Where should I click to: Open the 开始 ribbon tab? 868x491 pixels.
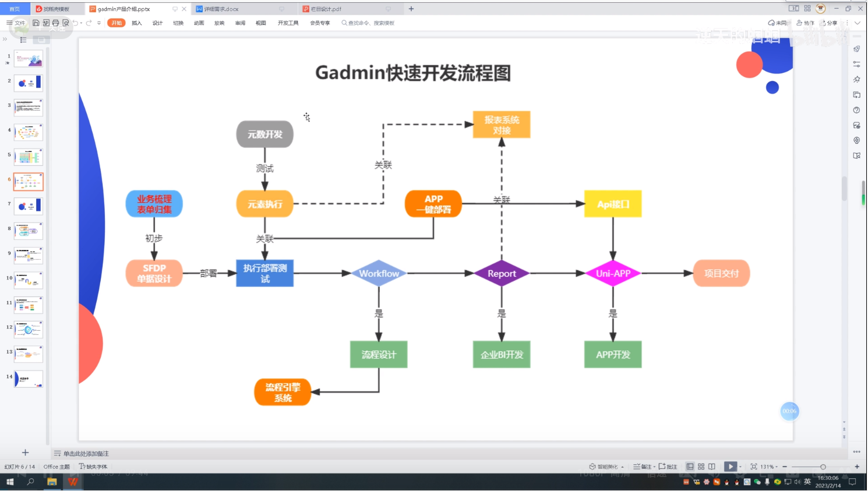click(x=117, y=23)
